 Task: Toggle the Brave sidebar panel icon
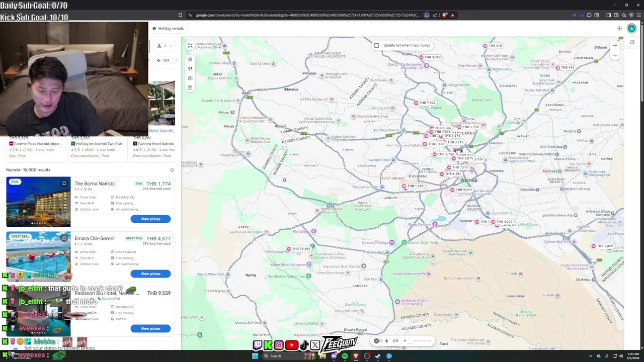click(608, 15)
